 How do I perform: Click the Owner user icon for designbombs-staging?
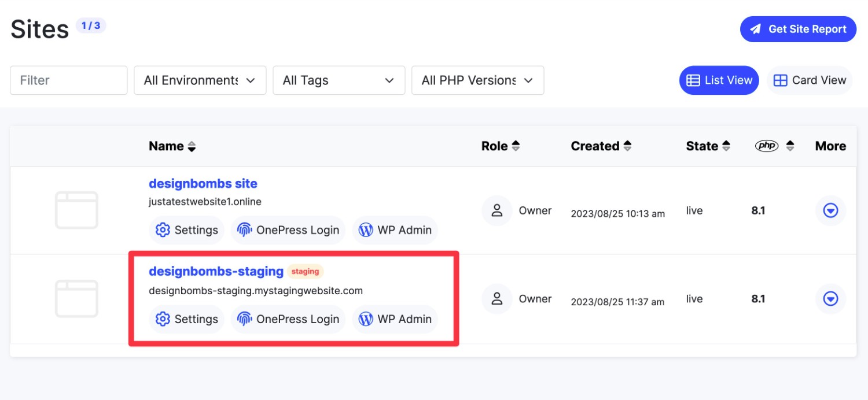(x=497, y=299)
